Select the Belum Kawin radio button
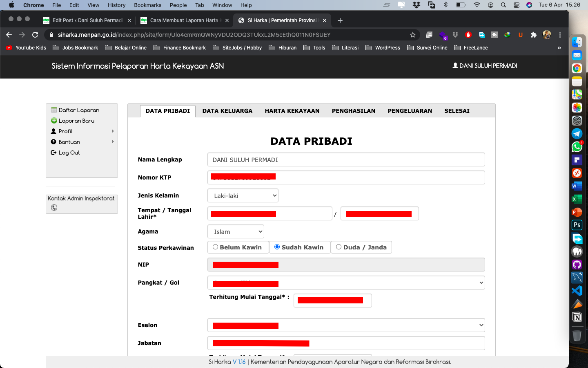The width and height of the screenshot is (588, 368). [215, 247]
